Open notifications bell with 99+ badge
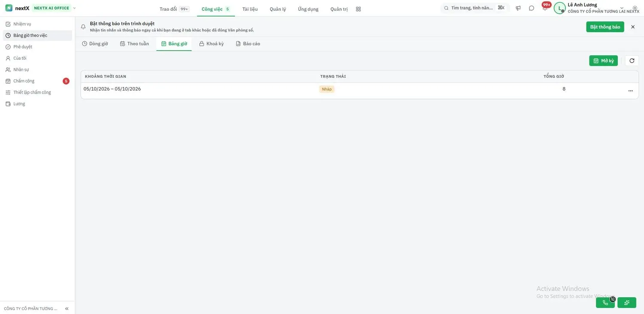This screenshot has width=644, height=314. [545, 8]
